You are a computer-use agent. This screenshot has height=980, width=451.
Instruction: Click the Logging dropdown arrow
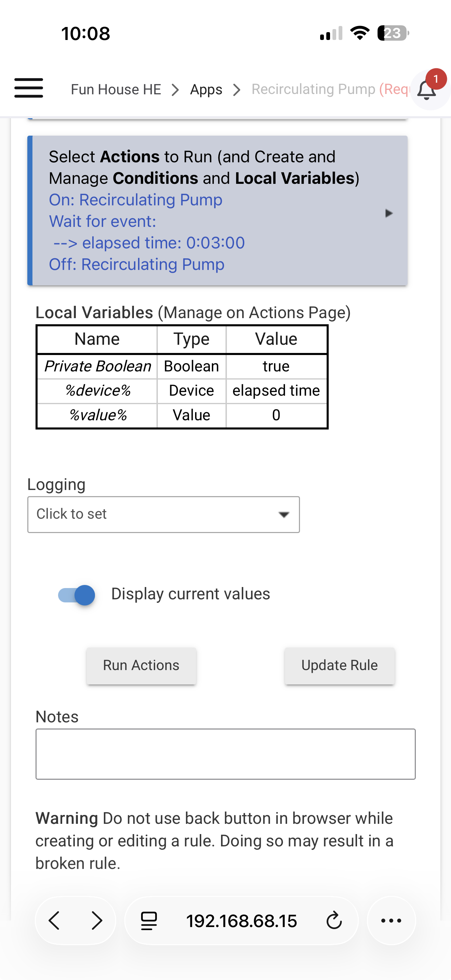click(284, 515)
